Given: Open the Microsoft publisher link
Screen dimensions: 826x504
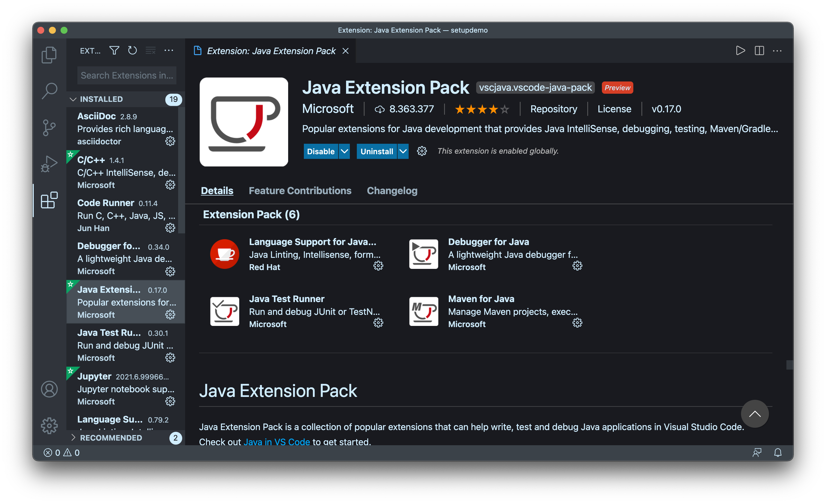Looking at the screenshot, I should [x=327, y=109].
